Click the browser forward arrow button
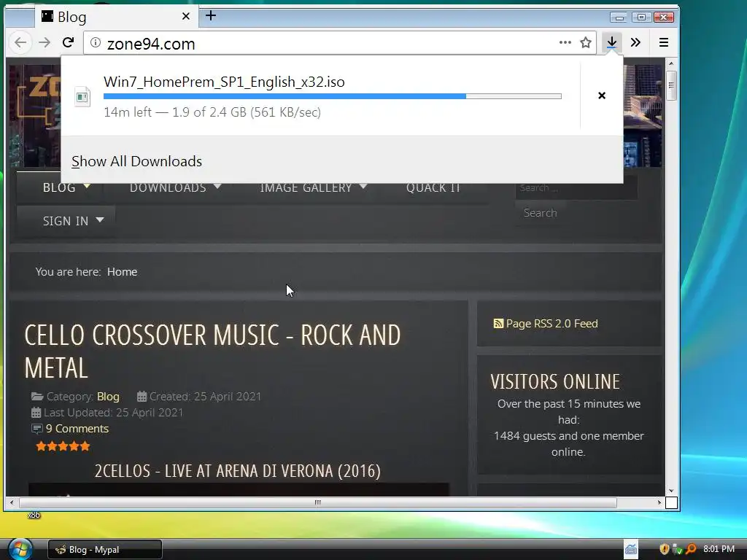747x560 pixels. point(44,43)
